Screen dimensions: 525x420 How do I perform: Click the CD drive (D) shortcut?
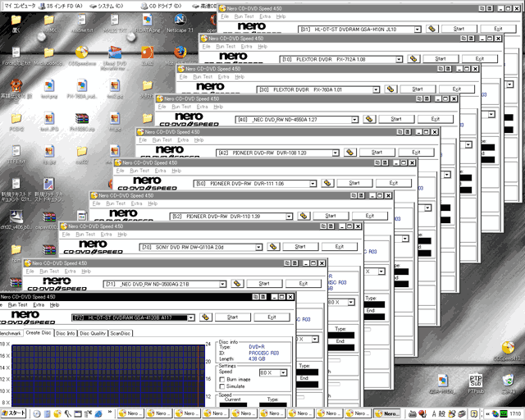(x=162, y=6)
